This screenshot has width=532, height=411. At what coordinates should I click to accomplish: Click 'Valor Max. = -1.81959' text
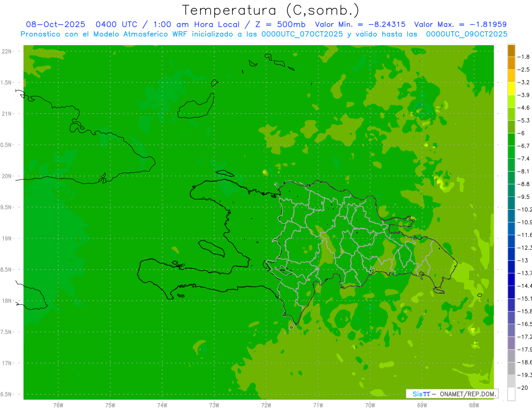(460, 24)
